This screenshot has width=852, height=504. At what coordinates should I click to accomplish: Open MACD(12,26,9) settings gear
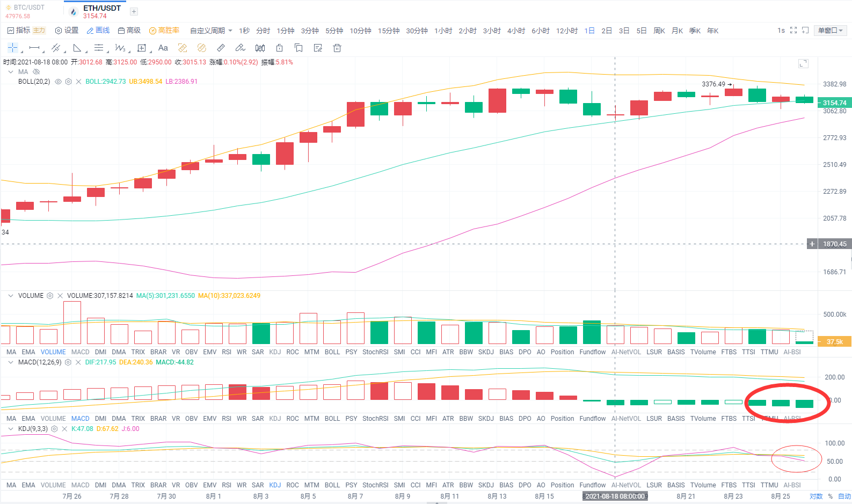click(x=68, y=362)
